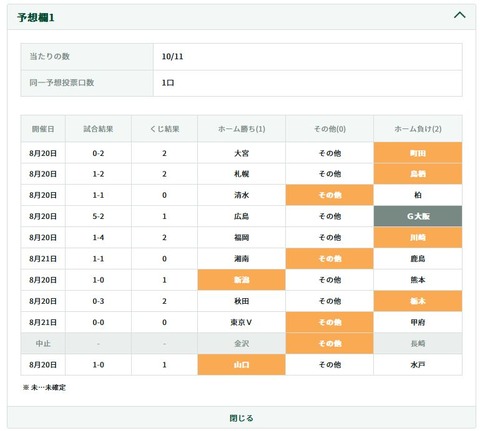
Task: Click the 10/11 hit count value
Action: pos(172,56)
